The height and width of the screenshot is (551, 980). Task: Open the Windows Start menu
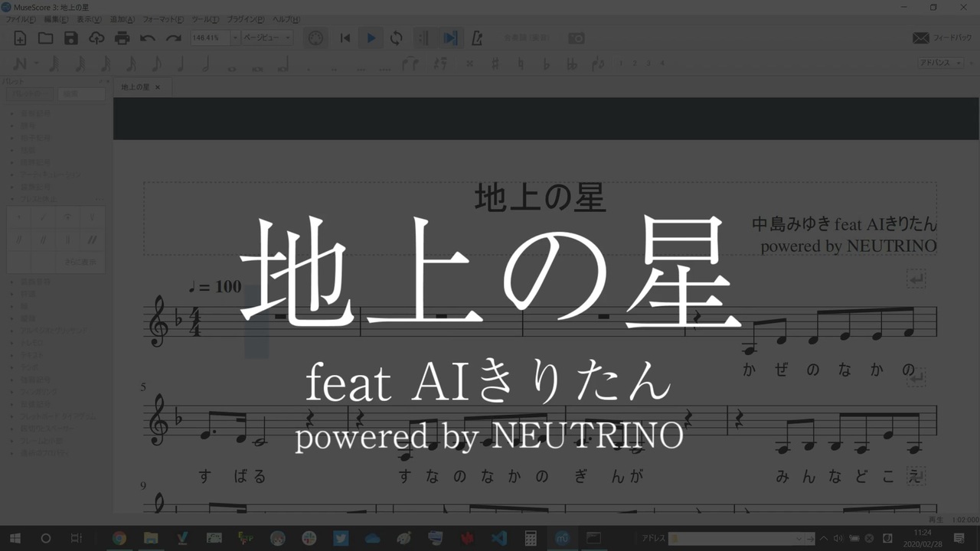pyautogui.click(x=15, y=538)
